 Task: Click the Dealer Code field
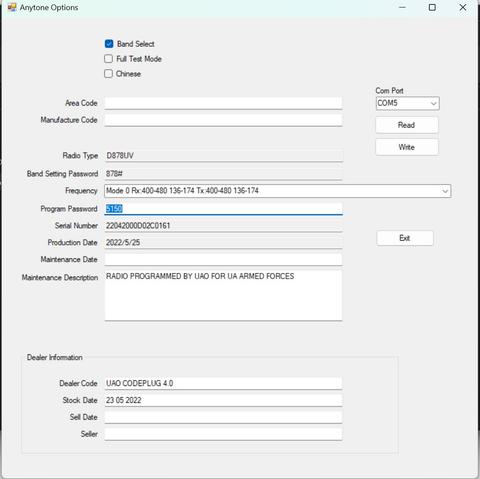[223, 383]
